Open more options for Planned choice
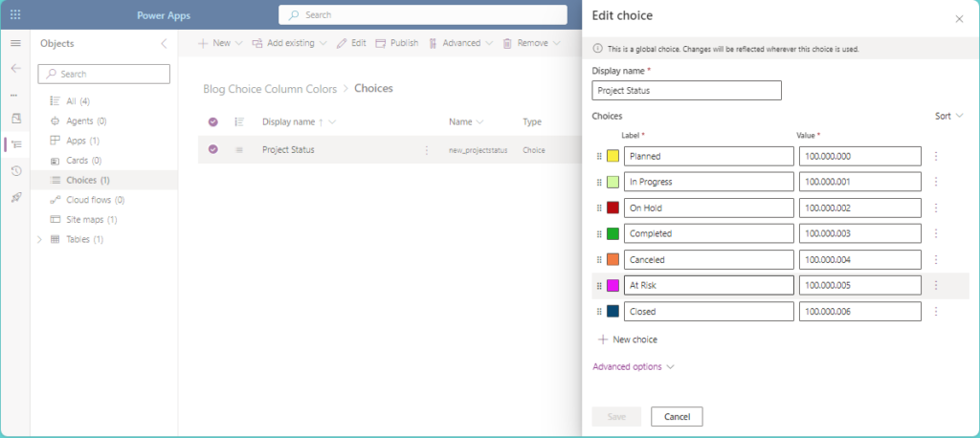Image resolution: width=980 pixels, height=438 pixels. pos(936,156)
